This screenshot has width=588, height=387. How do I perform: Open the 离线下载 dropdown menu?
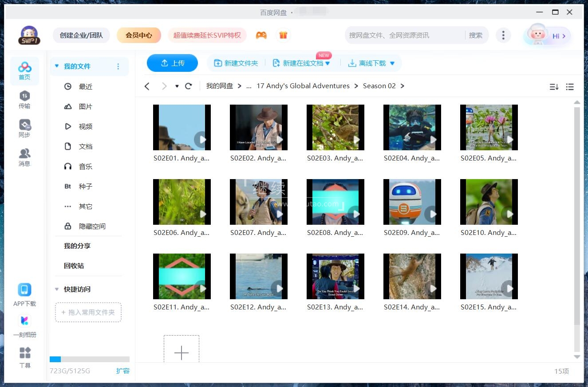tap(391, 63)
